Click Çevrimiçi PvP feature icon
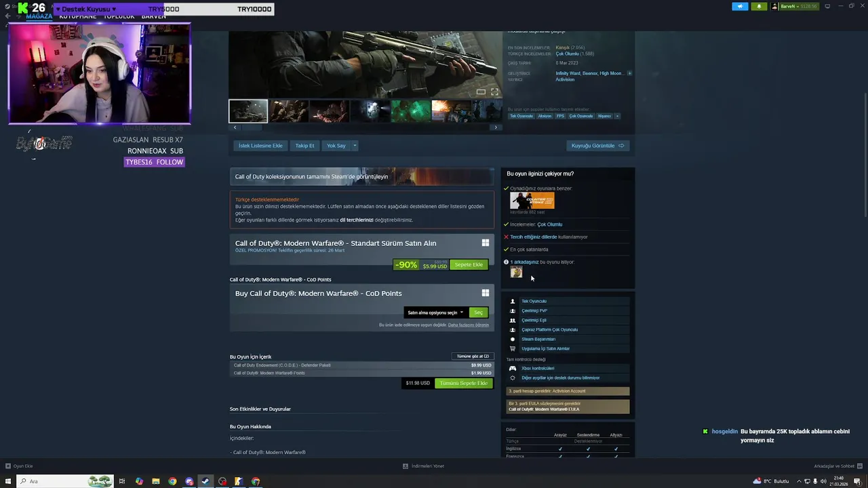Screen dimensions: 868x488 (513, 310)
